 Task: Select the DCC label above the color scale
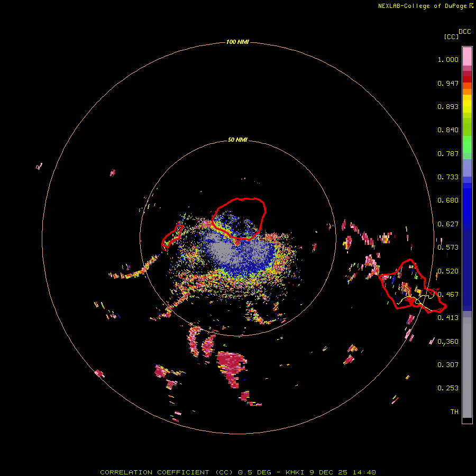click(x=465, y=32)
